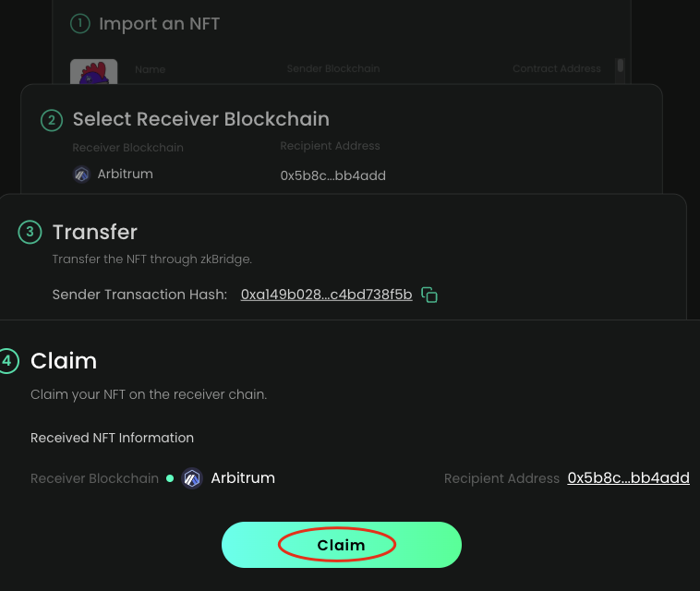Open the rooster NFT thumbnail
The width and height of the screenshot is (700, 591).
point(94,71)
